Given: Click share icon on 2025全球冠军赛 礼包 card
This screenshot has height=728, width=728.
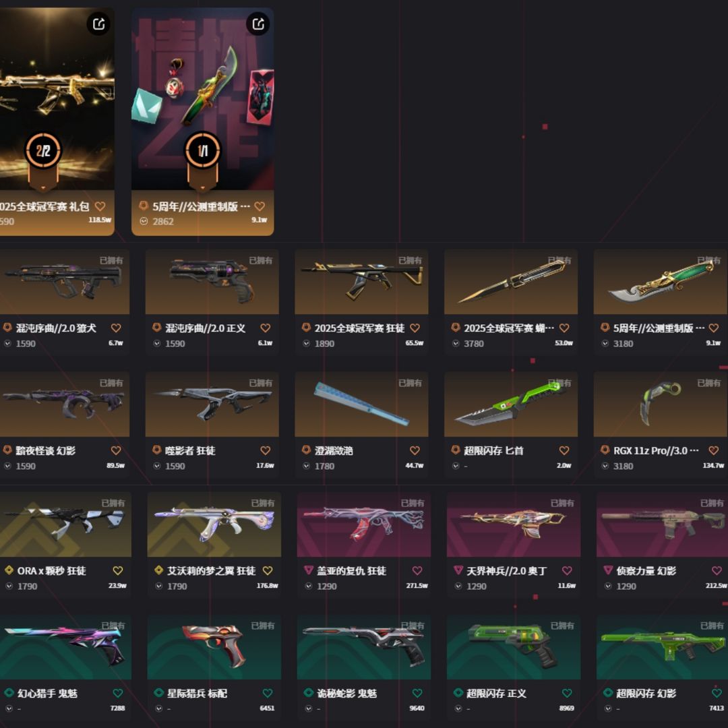Looking at the screenshot, I should pyautogui.click(x=98, y=24).
